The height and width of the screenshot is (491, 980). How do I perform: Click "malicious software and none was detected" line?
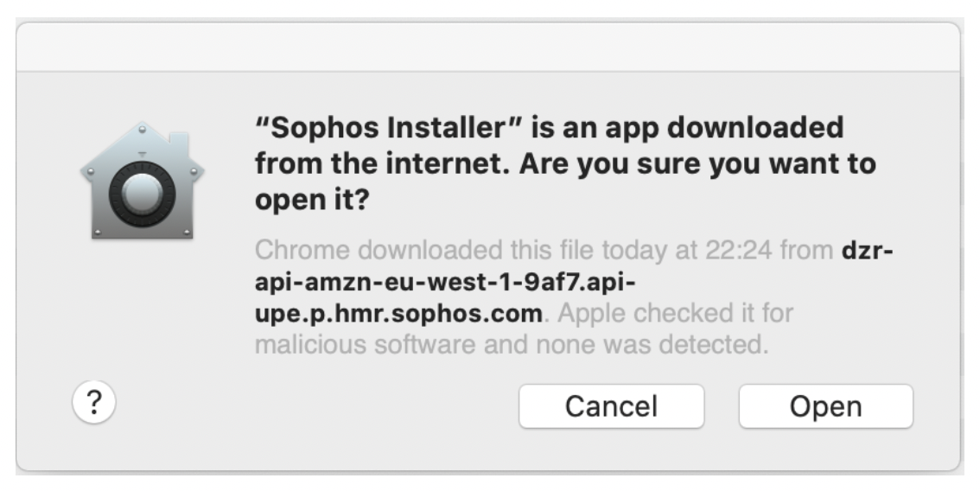pyautogui.click(x=512, y=344)
